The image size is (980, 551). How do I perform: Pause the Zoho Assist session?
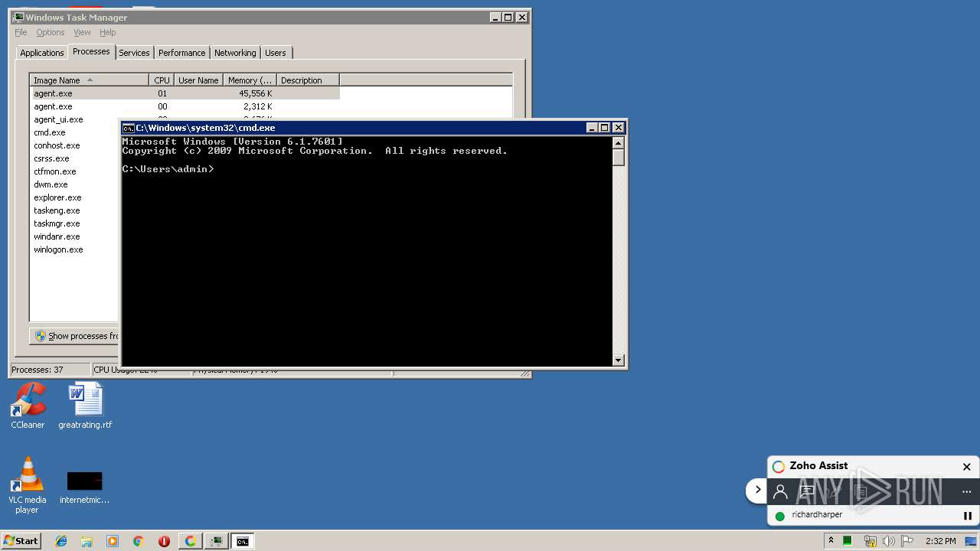pos(967,516)
